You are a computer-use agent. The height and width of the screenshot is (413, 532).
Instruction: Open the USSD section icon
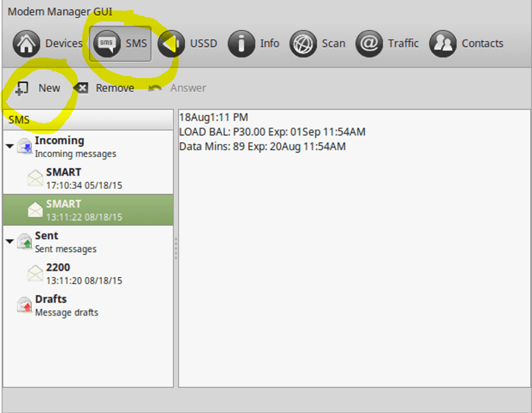[x=171, y=44]
